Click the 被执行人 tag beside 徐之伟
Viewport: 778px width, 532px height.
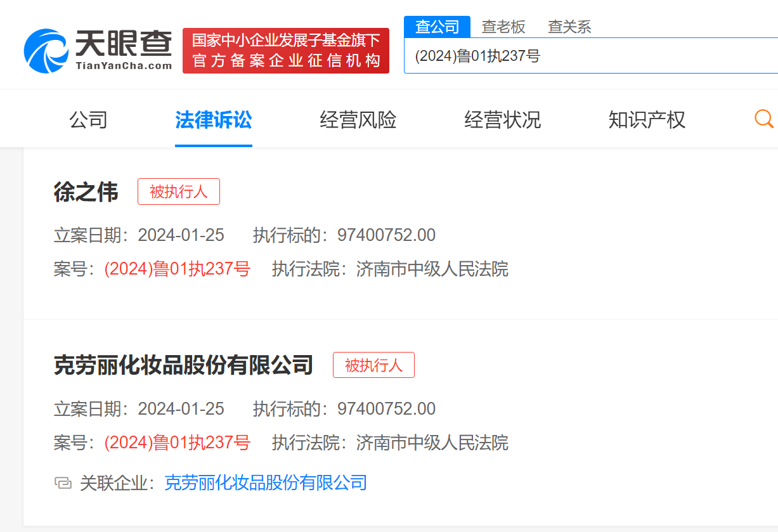pos(179,191)
